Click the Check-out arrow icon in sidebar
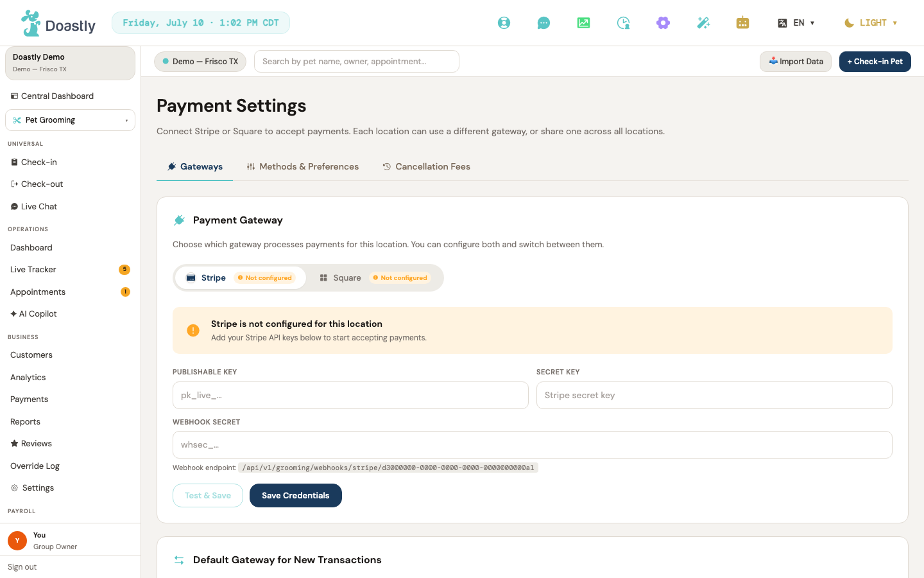 pos(14,184)
